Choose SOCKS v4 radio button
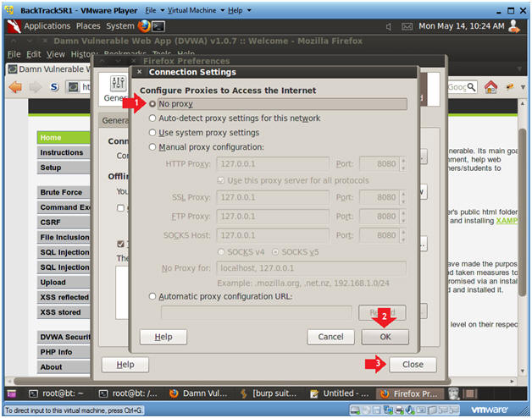The height and width of the screenshot is (418, 532). [x=221, y=252]
